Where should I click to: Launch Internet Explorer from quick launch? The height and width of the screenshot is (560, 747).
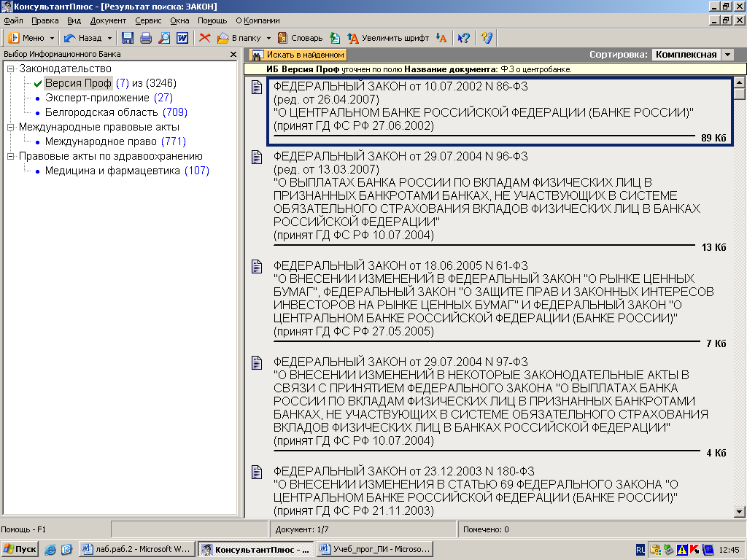(50, 550)
